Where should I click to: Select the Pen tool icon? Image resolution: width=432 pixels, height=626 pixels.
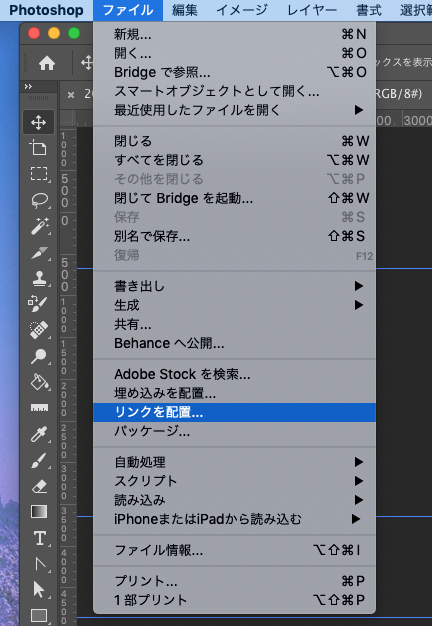[40, 564]
